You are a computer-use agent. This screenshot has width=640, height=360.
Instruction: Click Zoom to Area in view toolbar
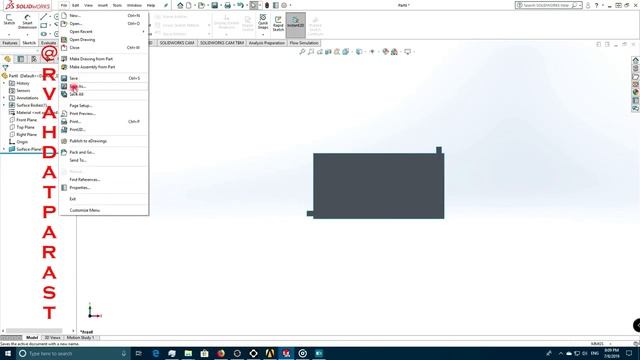(x=311, y=52)
